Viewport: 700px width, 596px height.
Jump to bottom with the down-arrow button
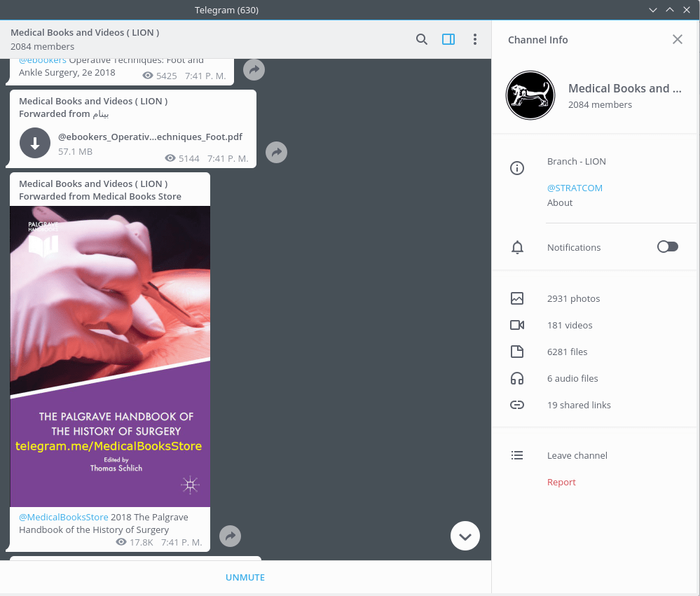(465, 536)
